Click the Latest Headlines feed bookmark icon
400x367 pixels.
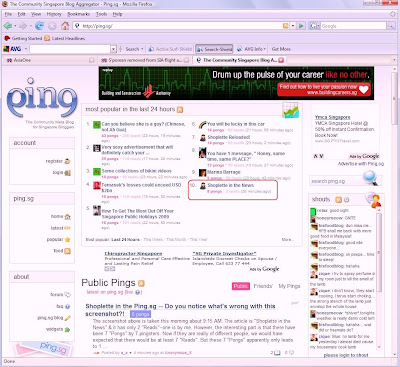(47, 38)
